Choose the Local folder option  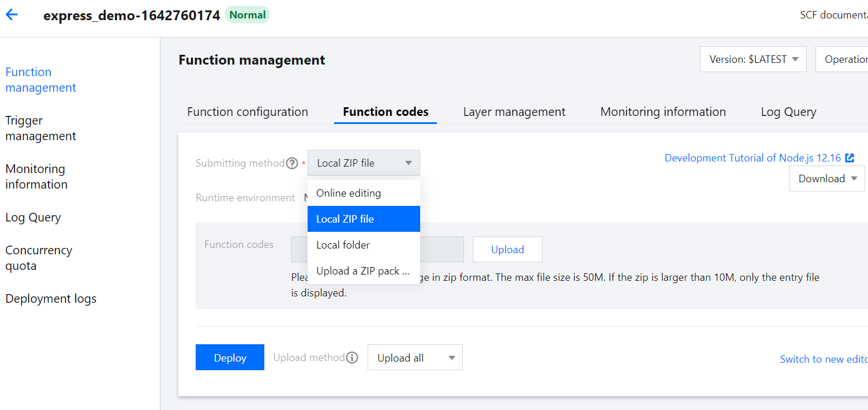pos(343,245)
